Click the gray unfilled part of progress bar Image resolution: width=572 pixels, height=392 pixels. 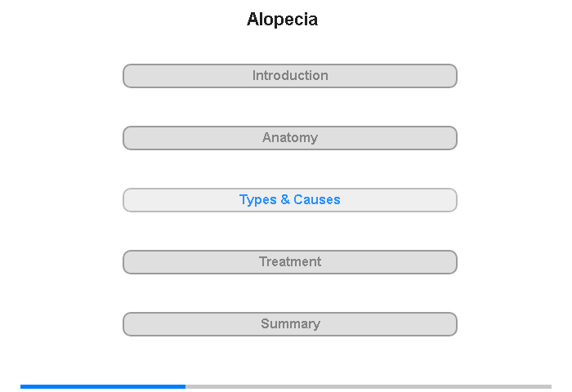[368, 386]
